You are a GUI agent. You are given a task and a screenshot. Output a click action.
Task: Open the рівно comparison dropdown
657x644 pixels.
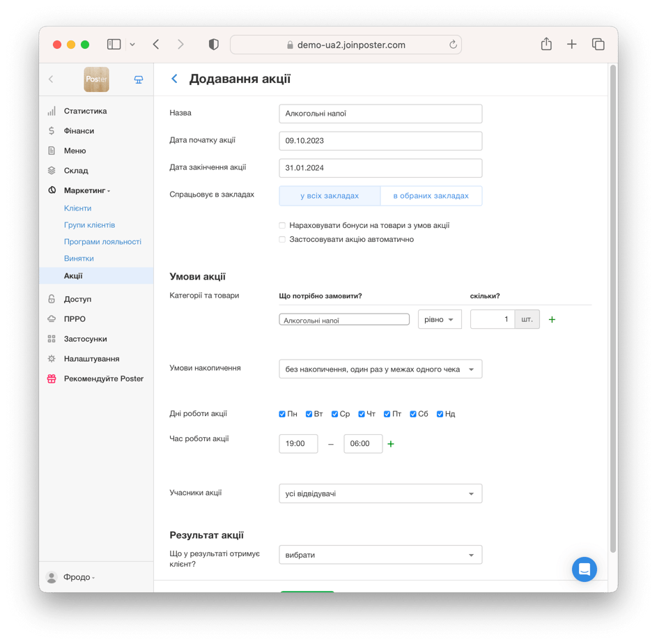[440, 320]
